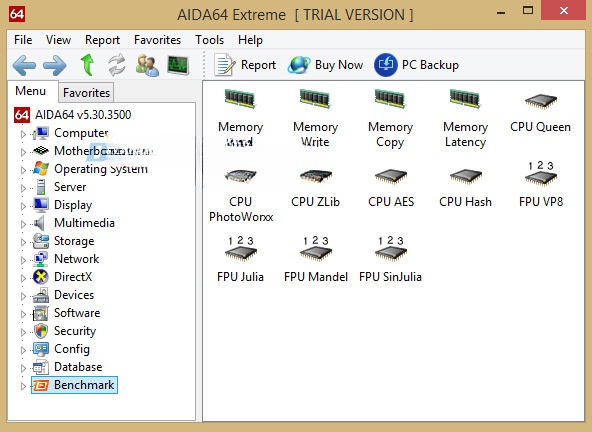592x432 pixels.
Task: Select Operating System in the tree
Action: [x=101, y=169]
